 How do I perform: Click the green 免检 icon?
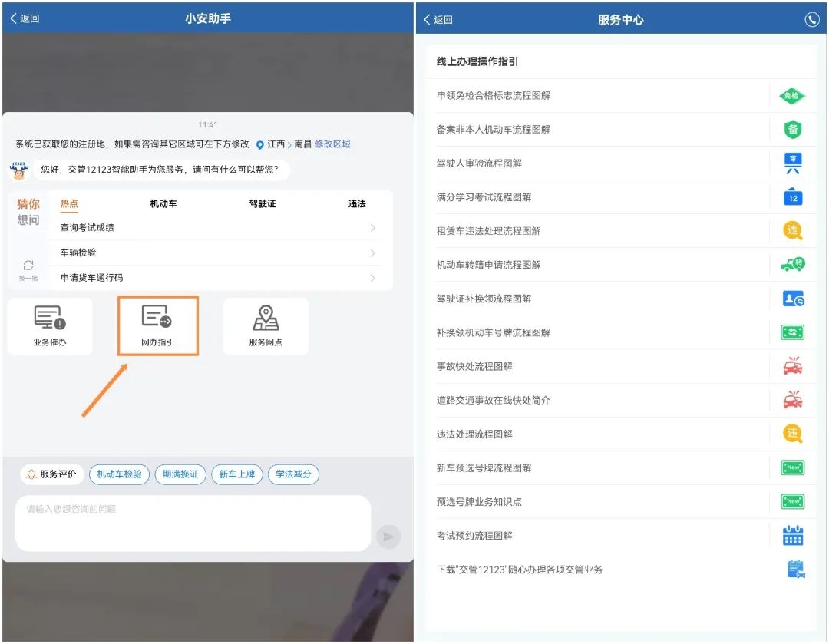[792, 96]
